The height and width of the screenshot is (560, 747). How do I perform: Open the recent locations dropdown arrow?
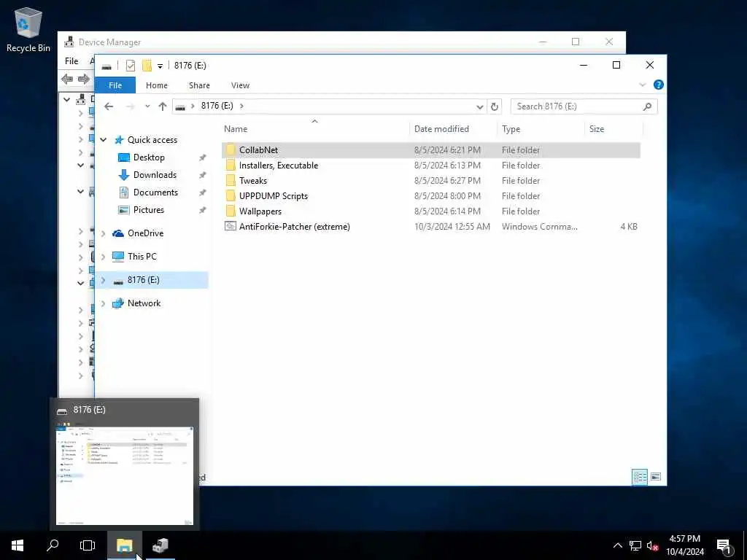[147, 106]
